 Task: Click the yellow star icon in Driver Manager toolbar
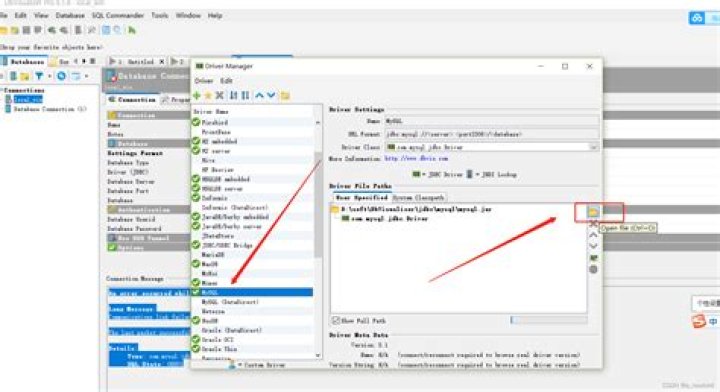[x=208, y=95]
